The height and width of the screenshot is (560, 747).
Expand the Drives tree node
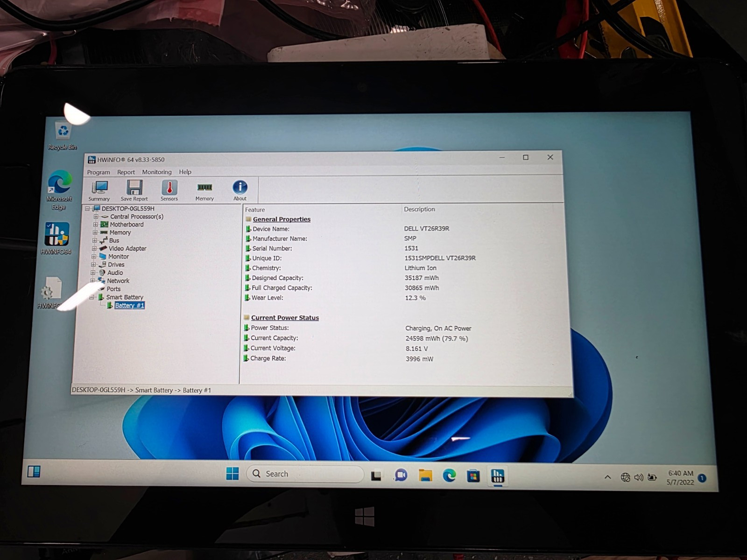(x=93, y=265)
